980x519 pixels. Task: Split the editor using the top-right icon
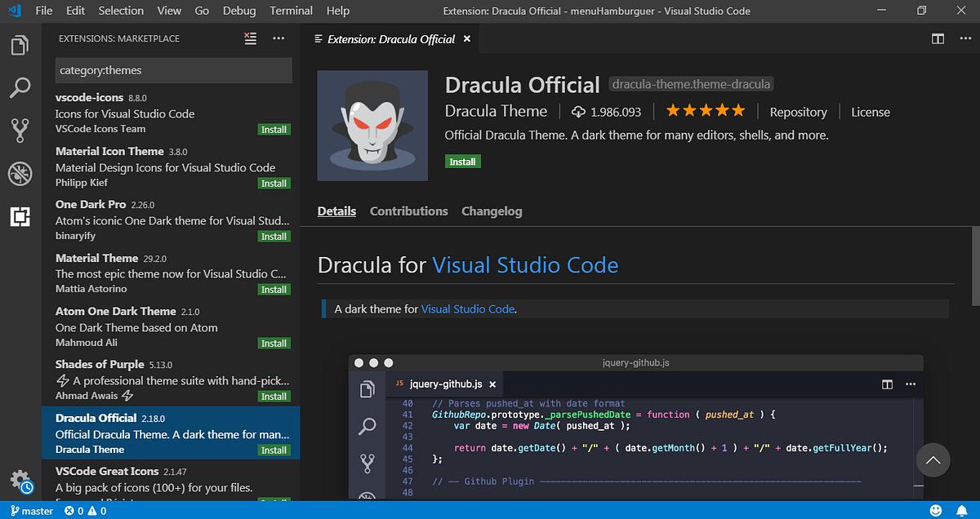[x=938, y=38]
